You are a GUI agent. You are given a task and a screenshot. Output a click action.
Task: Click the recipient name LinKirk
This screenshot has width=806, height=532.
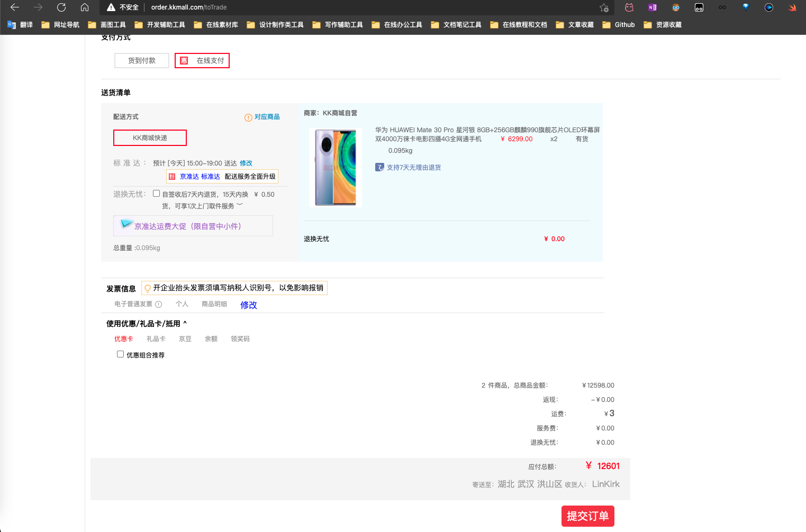coord(605,484)
